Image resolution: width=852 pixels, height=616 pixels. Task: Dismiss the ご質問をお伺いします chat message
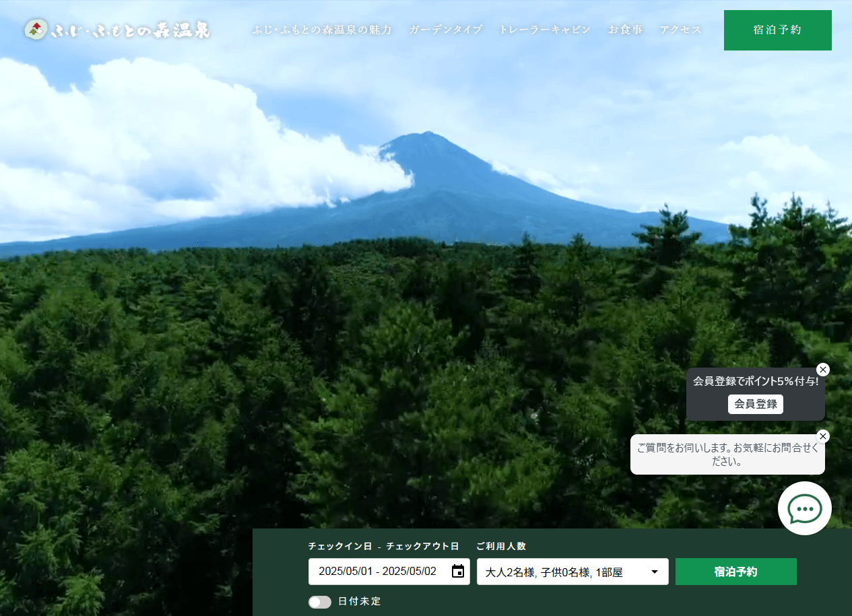pyautogui.click(x=822, y=436)
